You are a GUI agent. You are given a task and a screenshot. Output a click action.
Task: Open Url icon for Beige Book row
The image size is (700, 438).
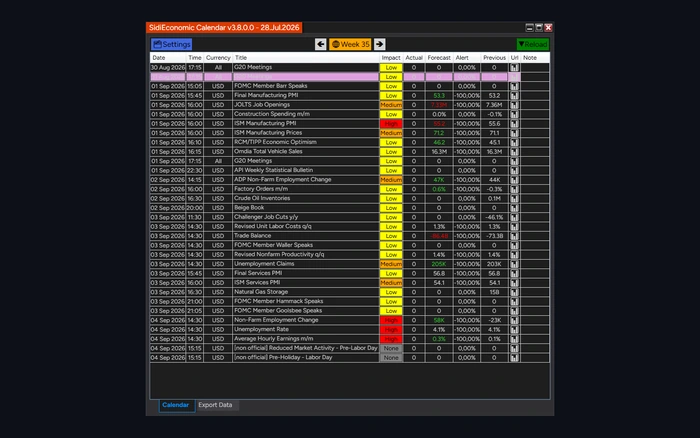(514, 208)
